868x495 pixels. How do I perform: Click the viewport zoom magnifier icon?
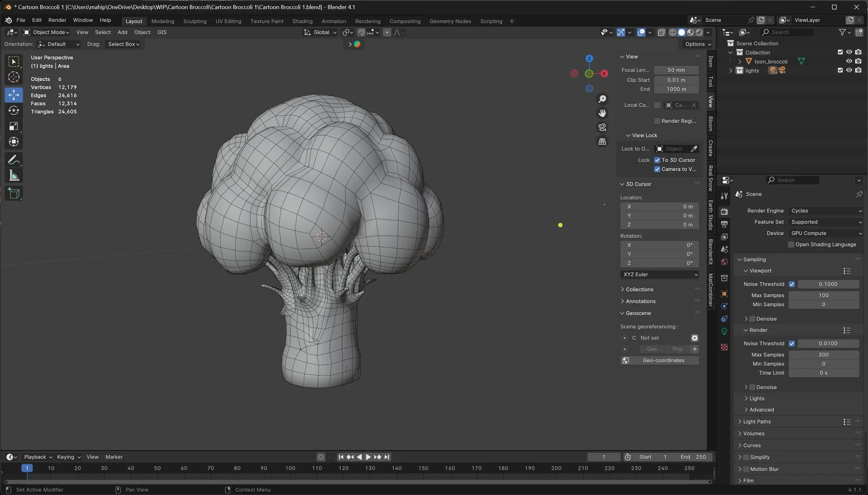(602, 99)
